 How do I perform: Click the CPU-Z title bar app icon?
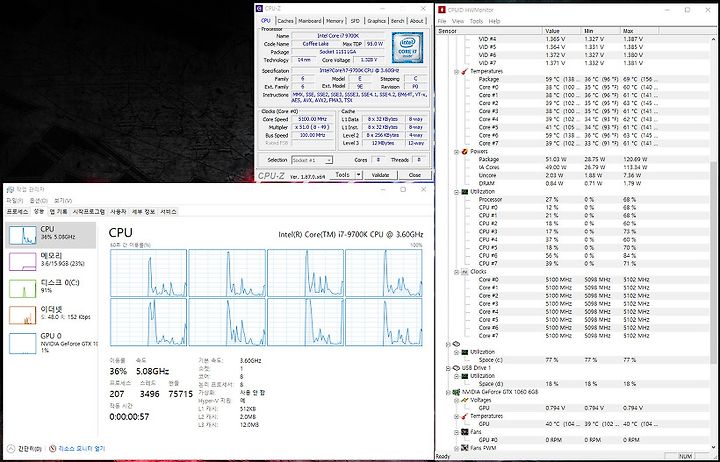[259, 8]
